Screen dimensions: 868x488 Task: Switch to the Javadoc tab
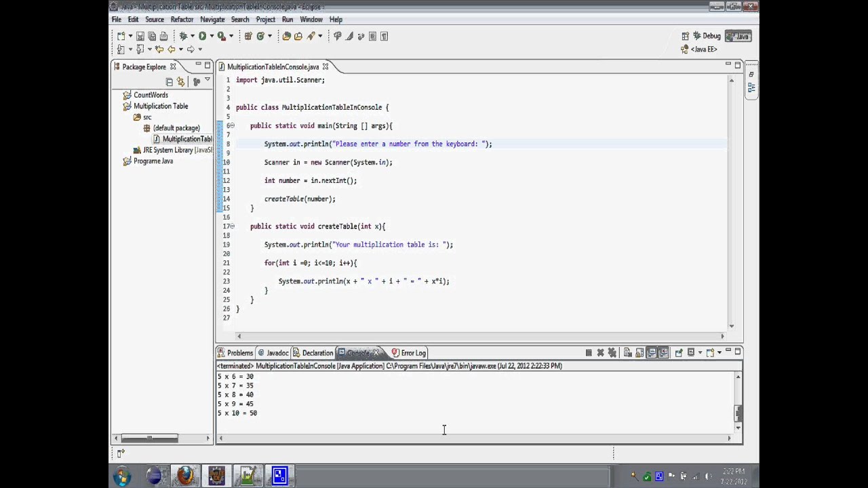point(273,352)
